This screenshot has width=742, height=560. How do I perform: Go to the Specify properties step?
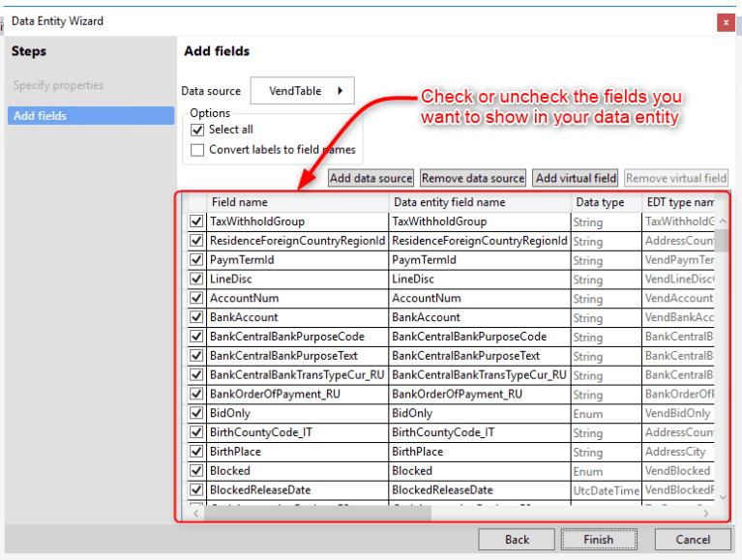[x=58, y=85]
